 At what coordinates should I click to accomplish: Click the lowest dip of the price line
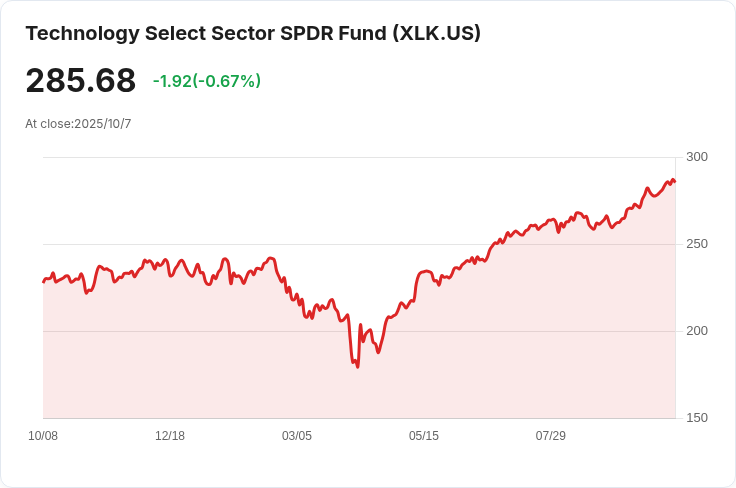357,367
